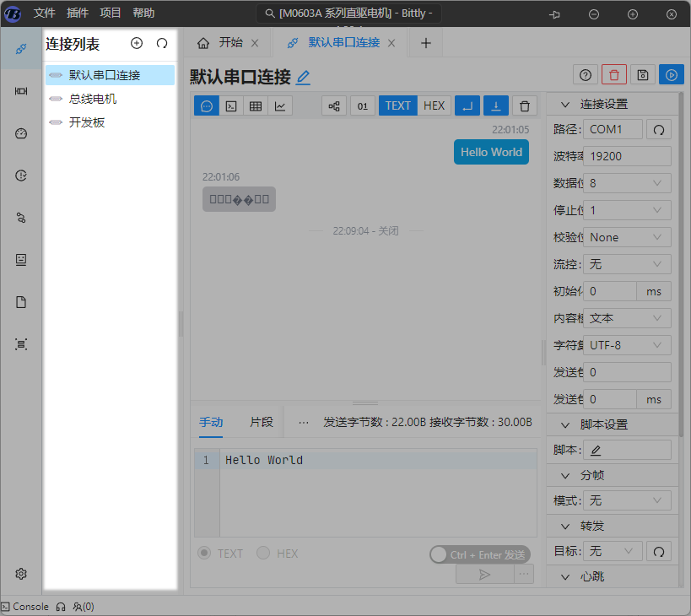Switch to terminal view icon
The image size is (691, 616).
coord(230,105)
